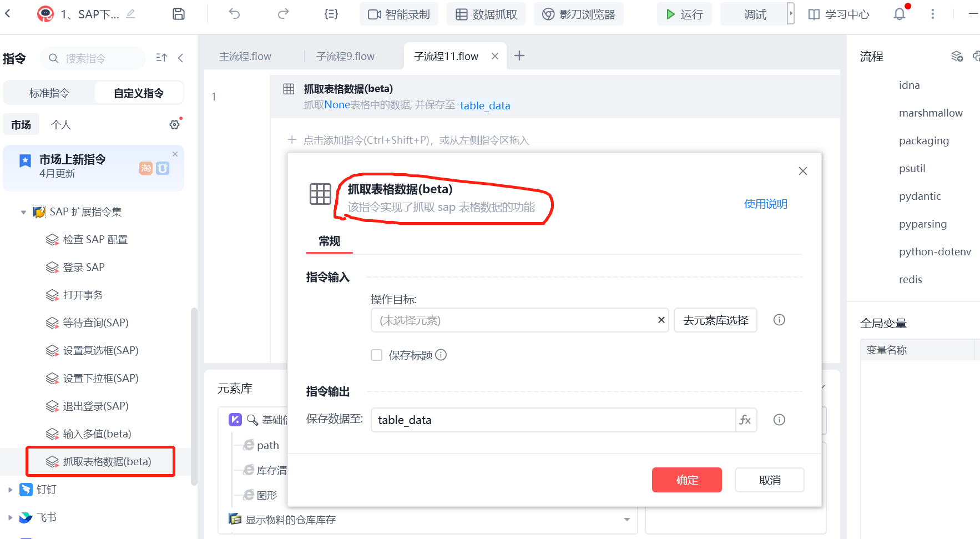Image resolution: width=980 pixels, height=539 pixels.
Task: Click the redo arrow icon
Action: 283,14
